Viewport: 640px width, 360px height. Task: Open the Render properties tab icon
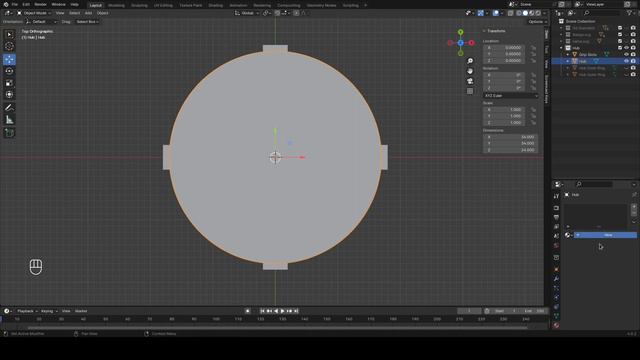pos(556,208)
